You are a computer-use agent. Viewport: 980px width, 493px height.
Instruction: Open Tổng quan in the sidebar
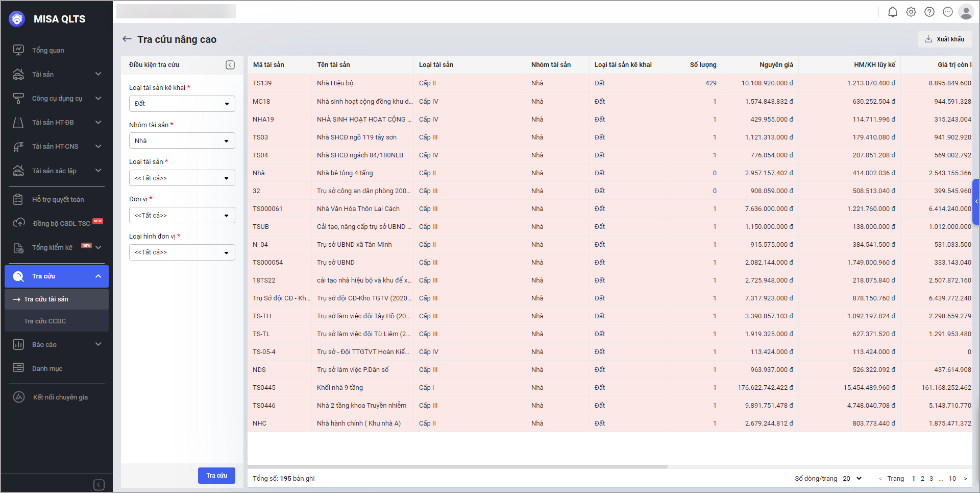point(48,50)
